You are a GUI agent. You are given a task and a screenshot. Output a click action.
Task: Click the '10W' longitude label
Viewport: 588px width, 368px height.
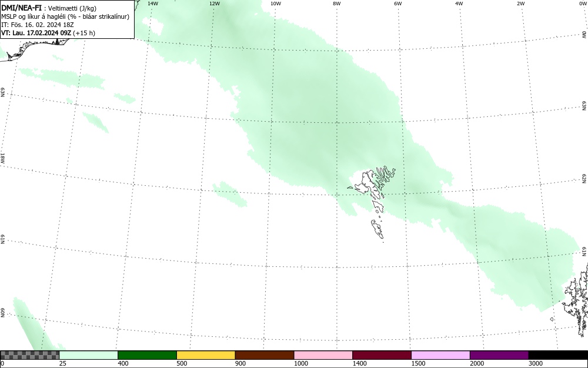(x=276, y=4)
